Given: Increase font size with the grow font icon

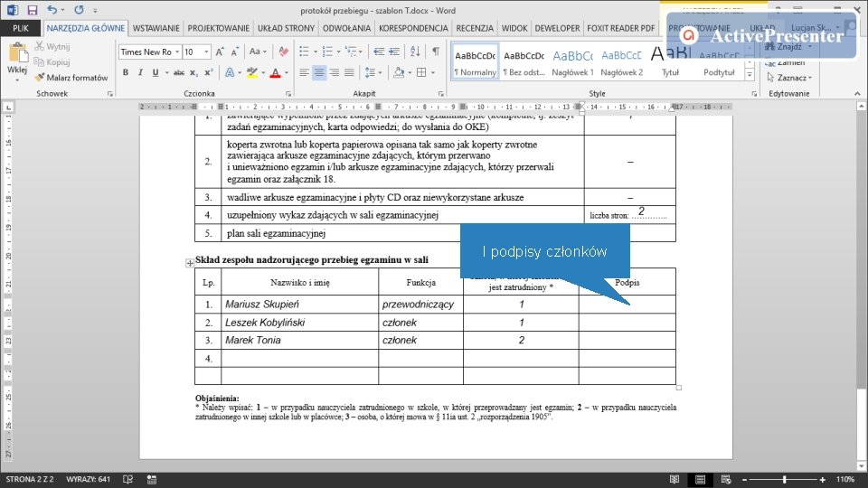Looking at the screenshot, I should point(220,52).
